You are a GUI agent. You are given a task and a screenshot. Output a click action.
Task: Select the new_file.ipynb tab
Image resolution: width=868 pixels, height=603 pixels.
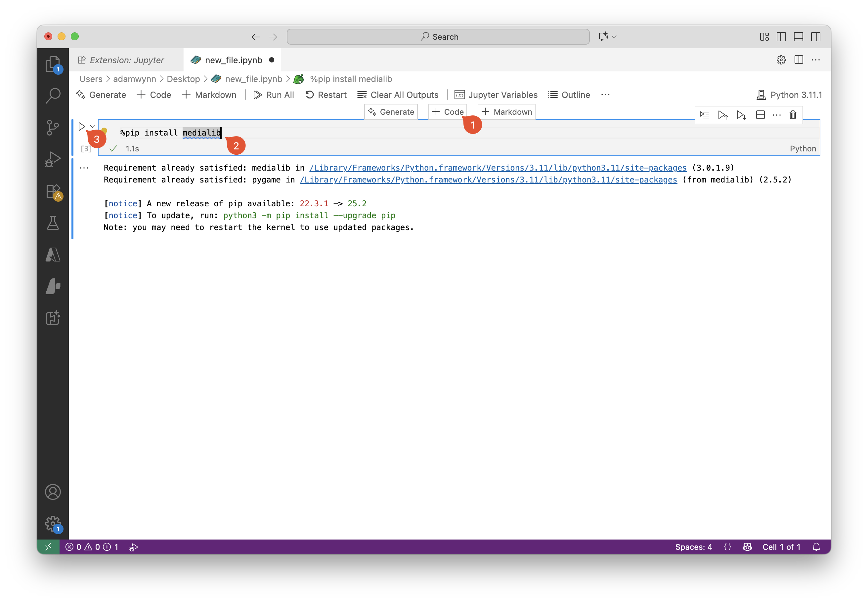click(233, 60)
